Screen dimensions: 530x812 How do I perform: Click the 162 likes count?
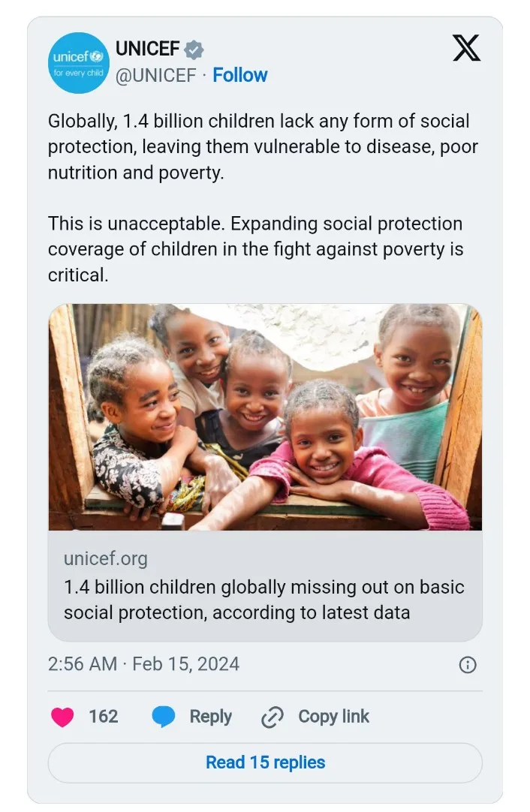(103, 717)
